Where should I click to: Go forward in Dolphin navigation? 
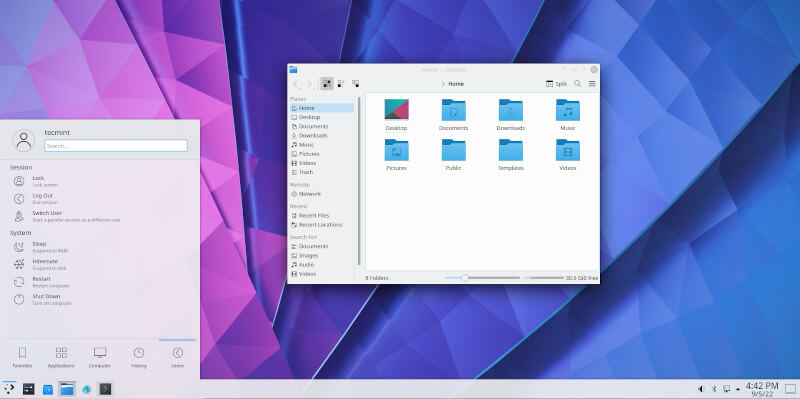click(x=309, y=84)
